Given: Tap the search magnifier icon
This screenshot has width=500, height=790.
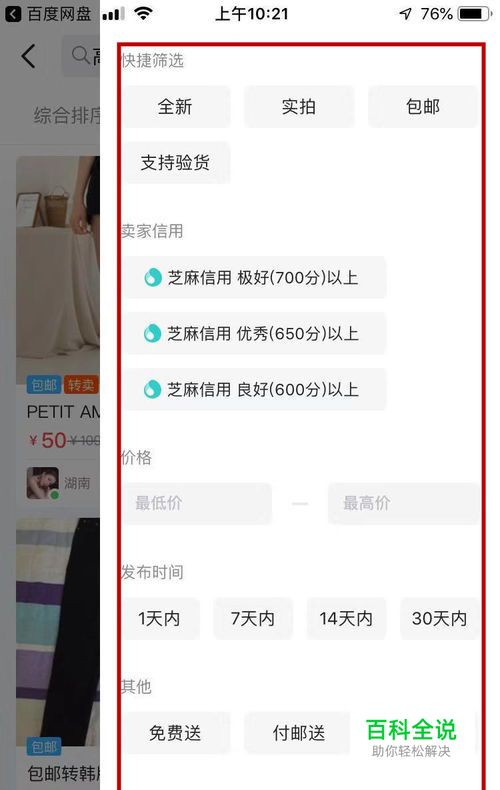Looking at the screenshot, I should [x=80, y=54].
